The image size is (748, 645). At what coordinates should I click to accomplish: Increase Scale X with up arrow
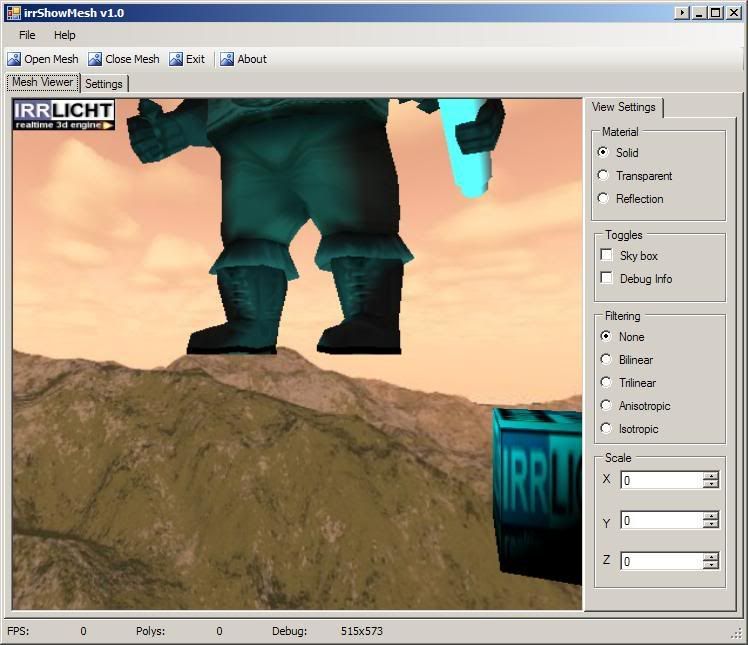tap(711, 476)
